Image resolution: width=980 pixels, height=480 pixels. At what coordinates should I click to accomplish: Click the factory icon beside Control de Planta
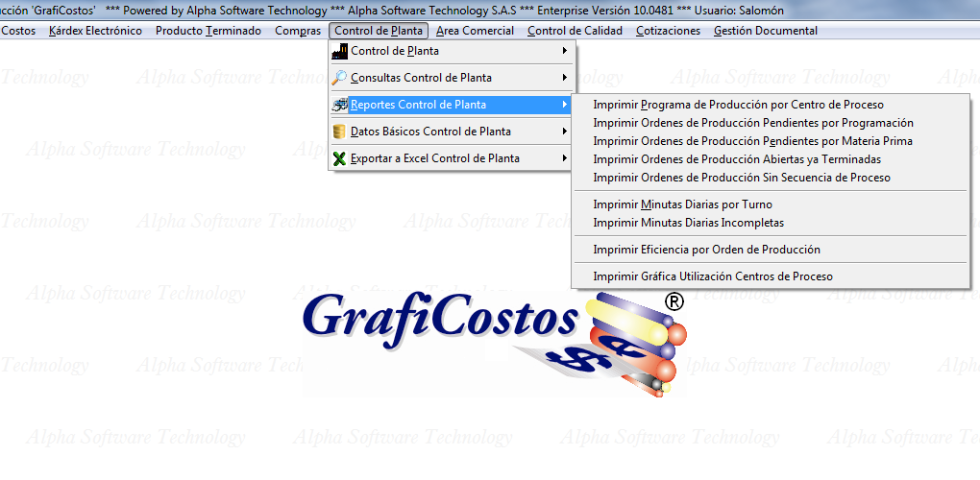click(x=339, y=51)
